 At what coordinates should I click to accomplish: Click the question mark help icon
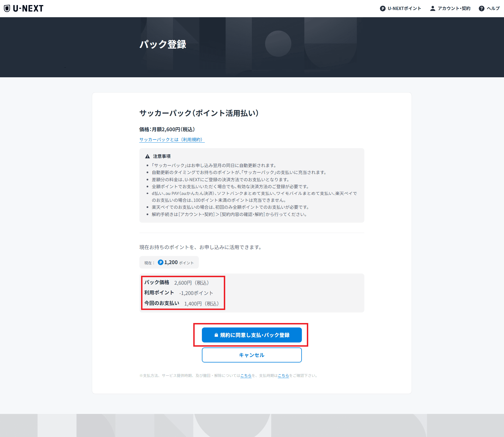pyautogui.click(x=482, y=9)
